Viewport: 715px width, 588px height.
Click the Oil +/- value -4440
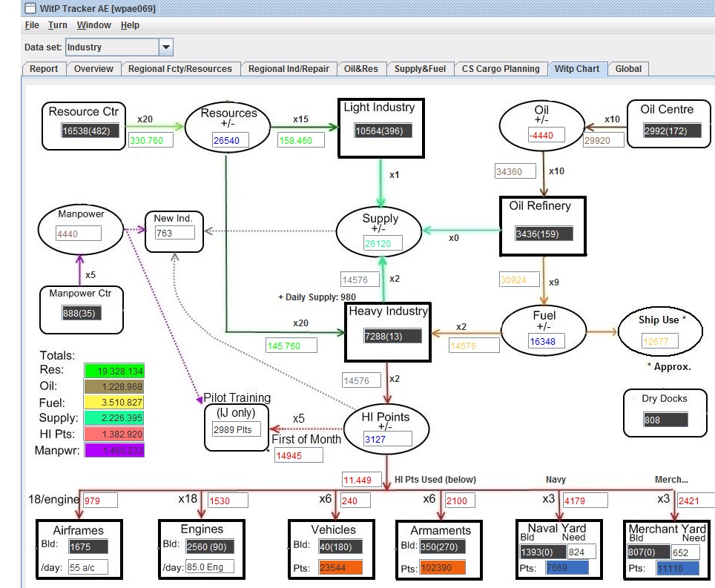[546, 136]
